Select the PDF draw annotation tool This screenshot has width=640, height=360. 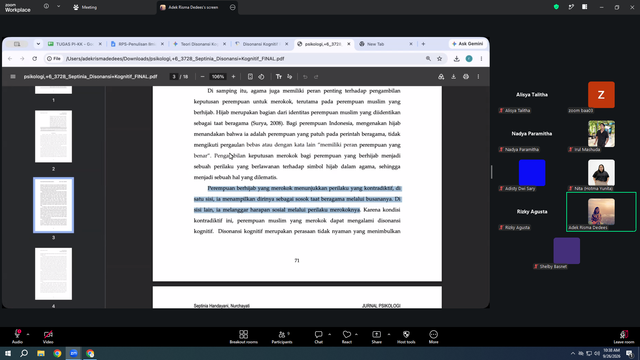(x=290, y=77)
